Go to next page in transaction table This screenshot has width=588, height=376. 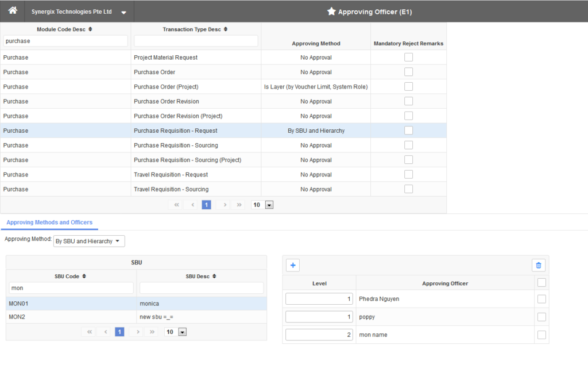(x=225, y=204)
